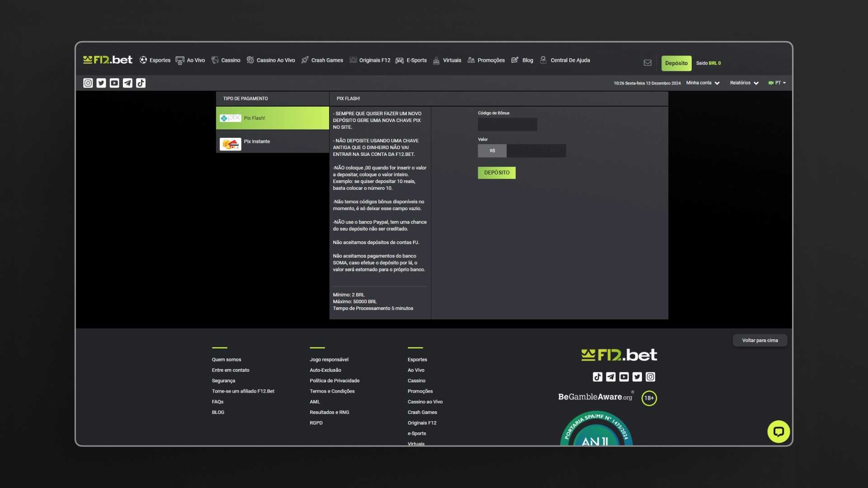868x488 pixels.
Task: Click the Depósito button in header
Action: coord(676,62)
